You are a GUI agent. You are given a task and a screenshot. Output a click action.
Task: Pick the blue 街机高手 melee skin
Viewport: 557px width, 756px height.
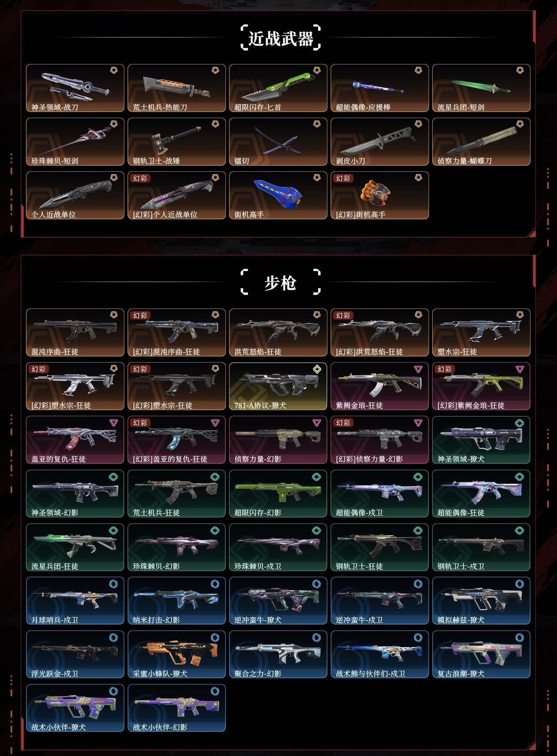(x=278, y=195)
